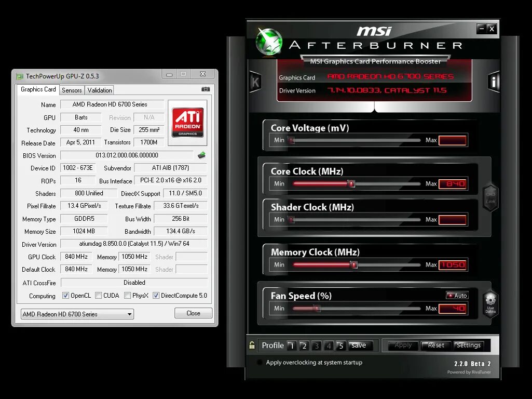The image size is (532, 399).
Task: Click the Core Voltage value box
Action: (453, 140)
